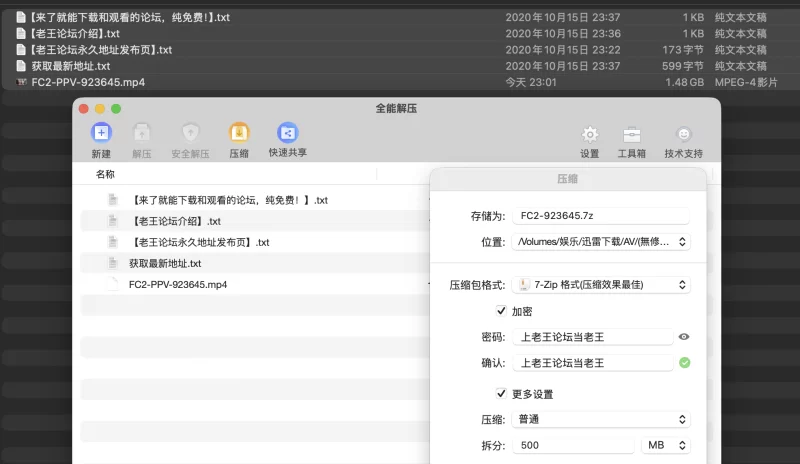Screen dimensions: 800x464
Task: Click the 技术支持 support icon
Action: point(684,135)
